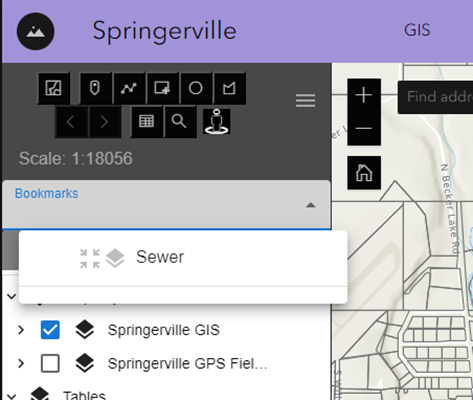The height and width of the screenshot is (400, 473).
Task: Click the Springerville mountain logo icon
Action: [35, 31]
